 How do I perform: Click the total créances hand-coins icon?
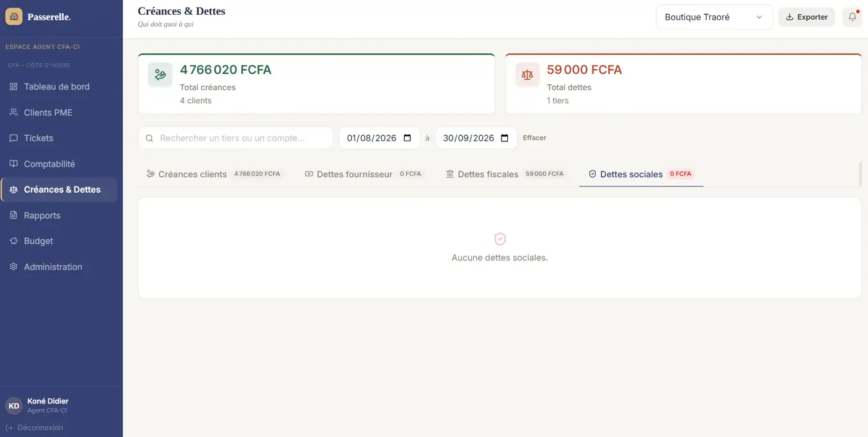point(160,74)
